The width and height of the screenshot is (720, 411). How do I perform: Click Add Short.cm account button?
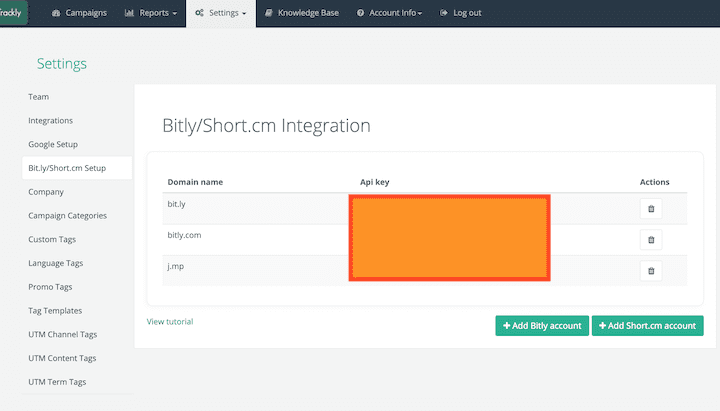pyautogui.click(x=647, y=326)
